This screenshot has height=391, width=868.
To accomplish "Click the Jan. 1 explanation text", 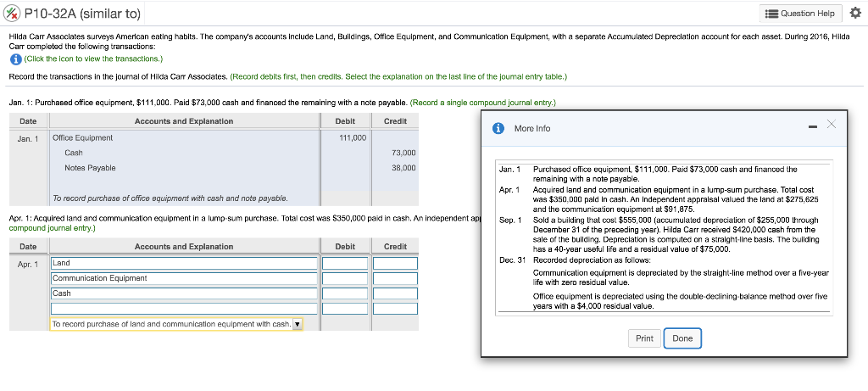I will point(170,198).
